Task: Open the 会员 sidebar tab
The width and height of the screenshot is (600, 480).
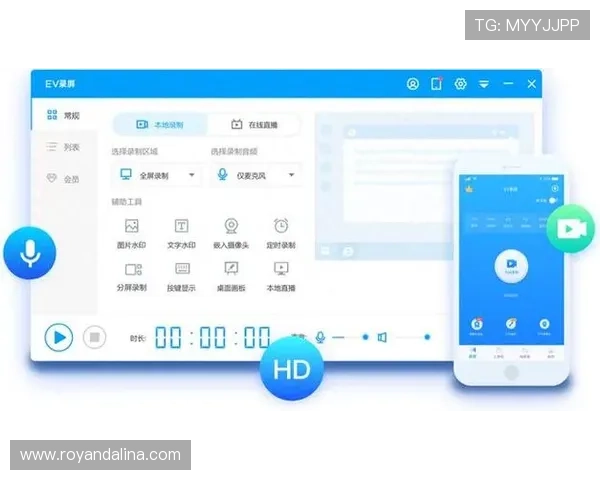Action: coord(64,179)
